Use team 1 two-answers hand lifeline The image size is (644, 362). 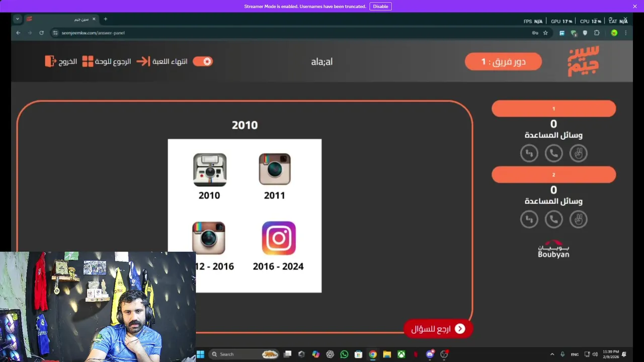tap(579, 153)
